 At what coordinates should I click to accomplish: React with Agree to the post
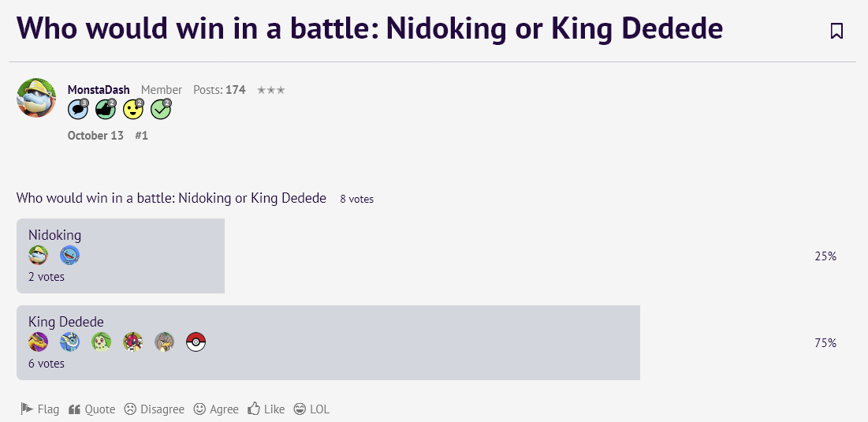(216, 409)
